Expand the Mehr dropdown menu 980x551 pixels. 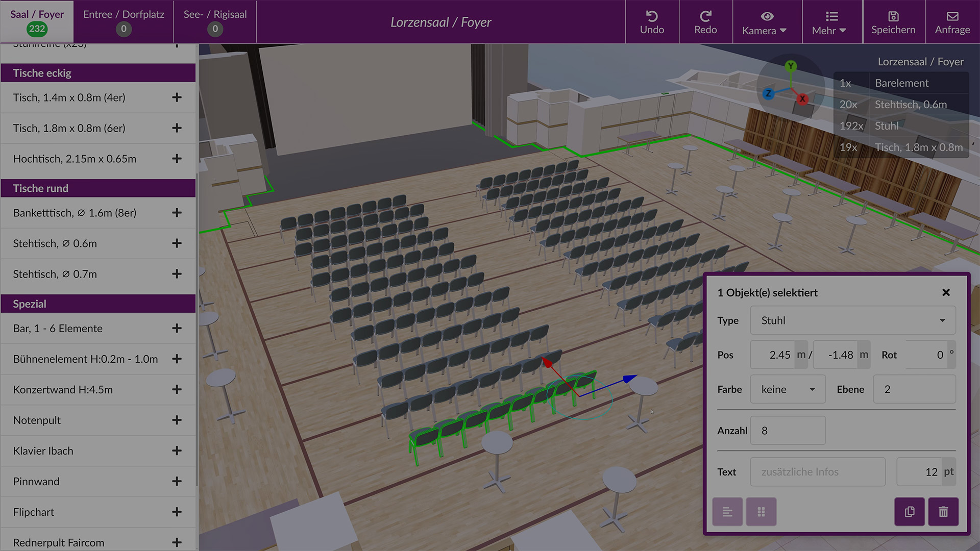(x=829, y=22)
